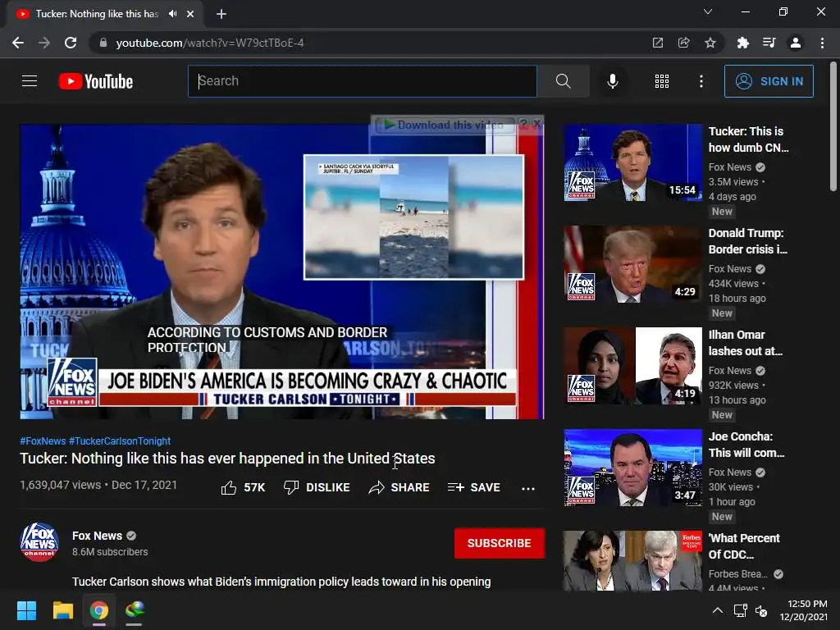
Task: Open page in app icon in address bar
Action: [658, 43]
